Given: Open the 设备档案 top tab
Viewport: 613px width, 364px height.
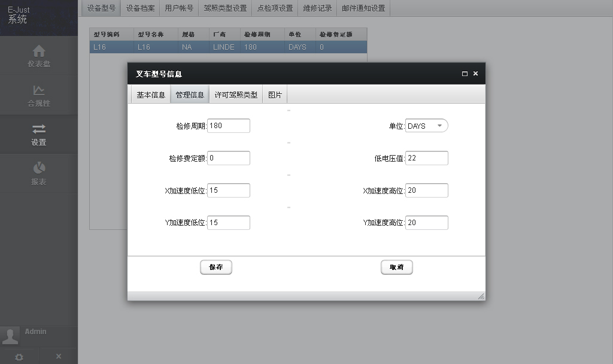Looking at the screenshot, I should click(140, 8).
